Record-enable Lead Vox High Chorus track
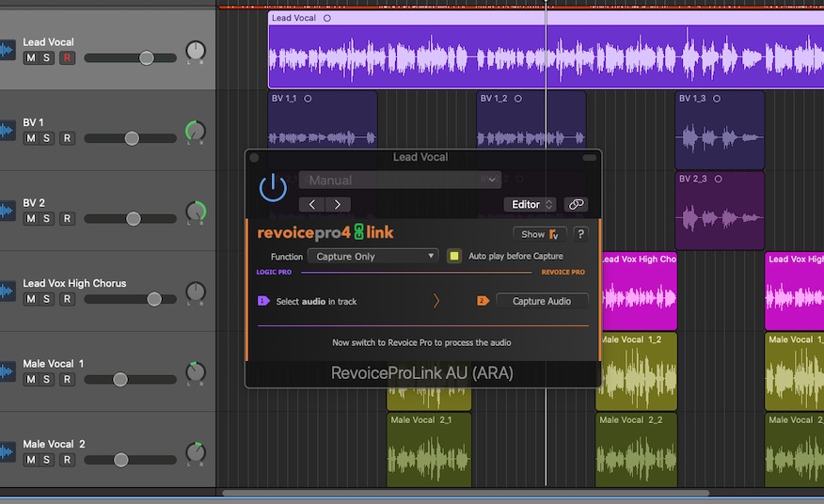Viewport: 824px width, 504px height. [x=67, y=299]
